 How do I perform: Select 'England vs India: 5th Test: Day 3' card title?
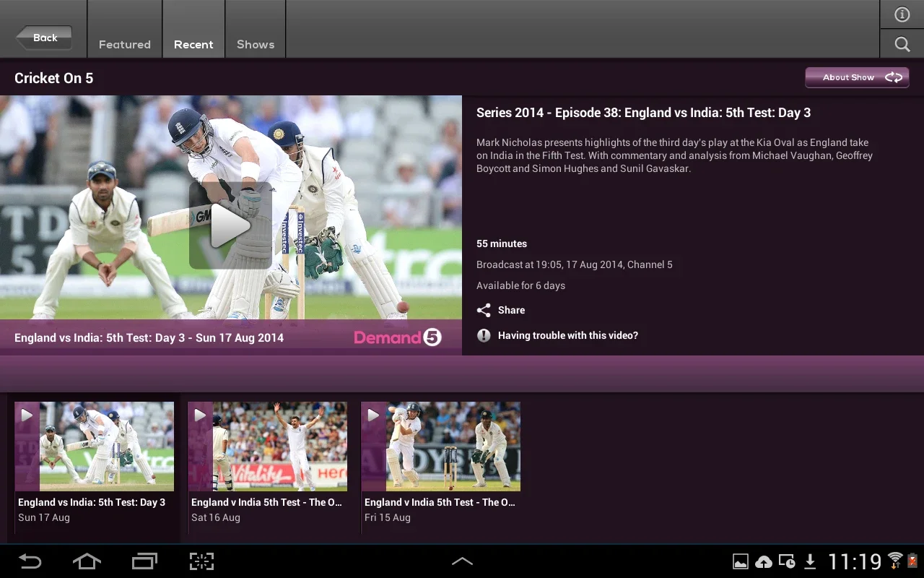92,502
